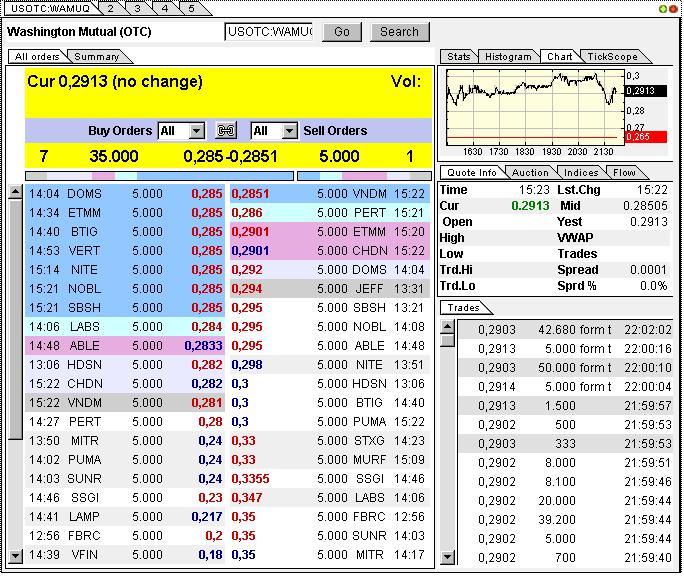Open the Histogram tab
This screenshot has height=577, width=684.
coord(508,57)
